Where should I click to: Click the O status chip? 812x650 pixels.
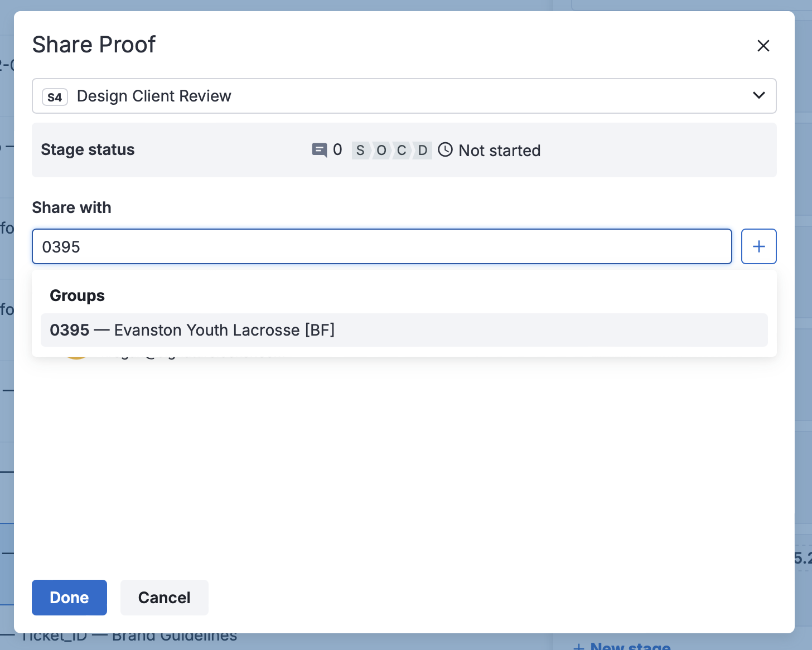point(381,151)
